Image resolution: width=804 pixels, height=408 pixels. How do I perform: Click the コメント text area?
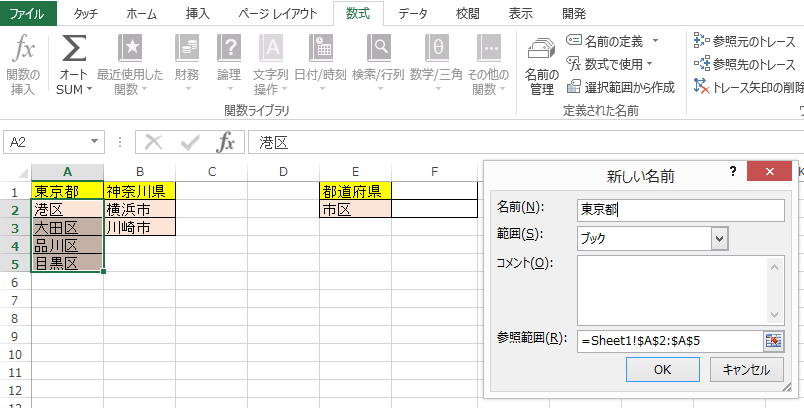672,291
